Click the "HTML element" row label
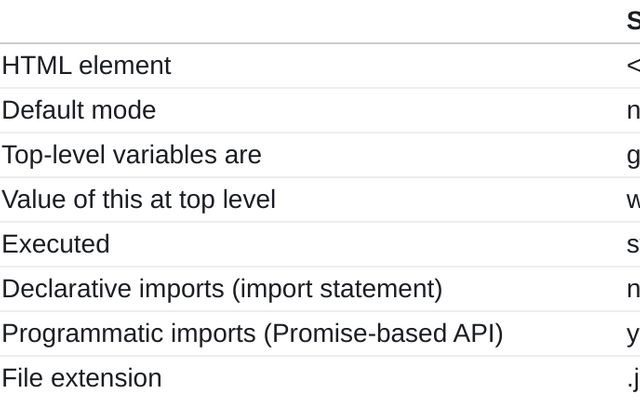This screenshot has width=640, height=400. point(86,66)
